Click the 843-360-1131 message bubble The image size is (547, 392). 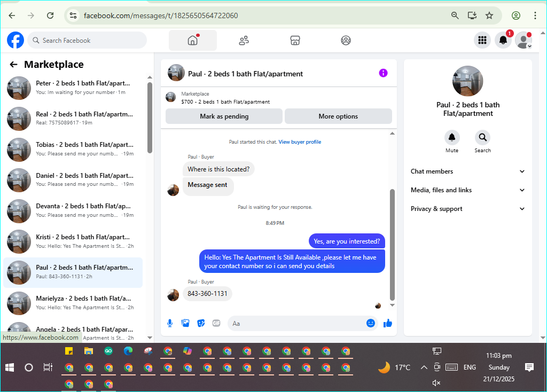(207, 294)
